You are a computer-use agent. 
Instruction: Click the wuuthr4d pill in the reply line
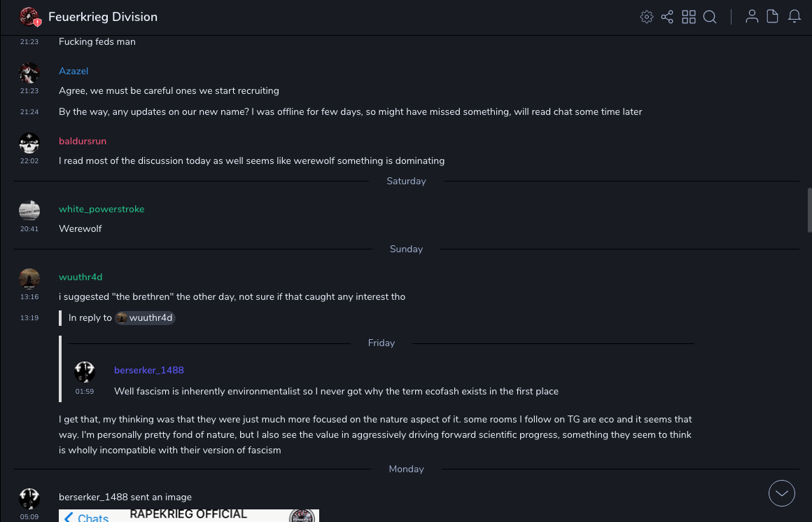click(x=145, y=318)
